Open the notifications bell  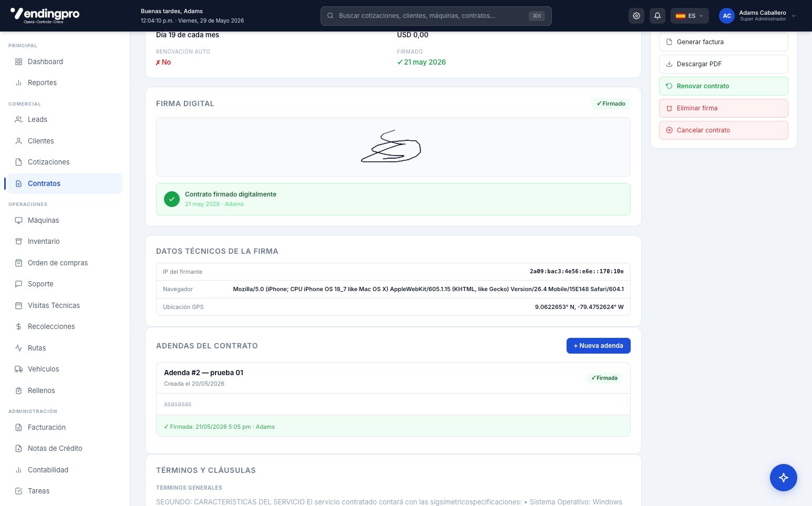657,16
